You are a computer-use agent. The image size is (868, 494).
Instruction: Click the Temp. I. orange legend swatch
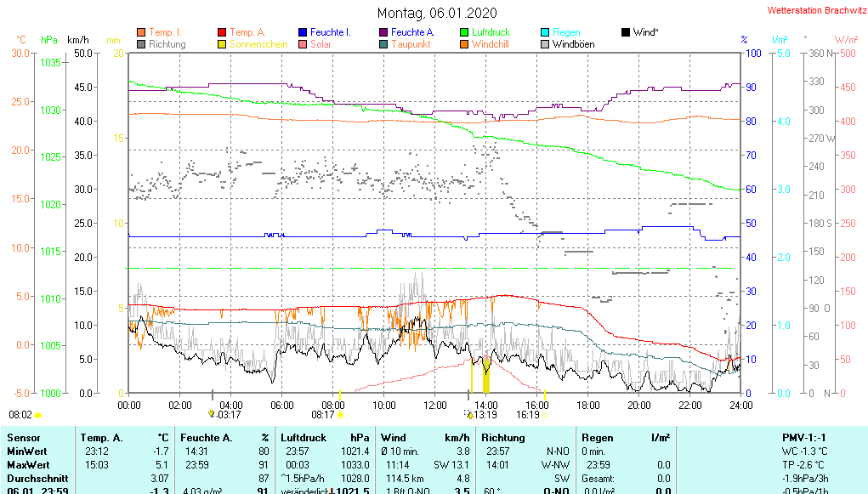click(141, 32)
